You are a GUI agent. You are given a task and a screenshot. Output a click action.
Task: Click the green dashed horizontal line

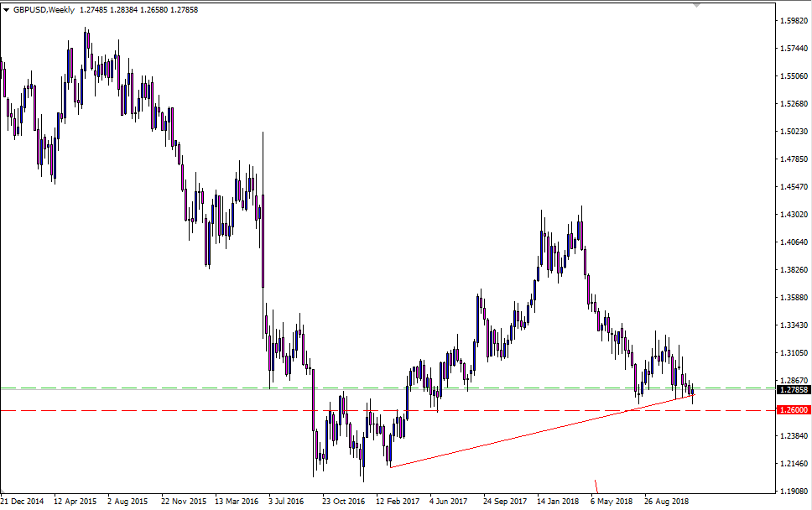(x=388, y=388)
